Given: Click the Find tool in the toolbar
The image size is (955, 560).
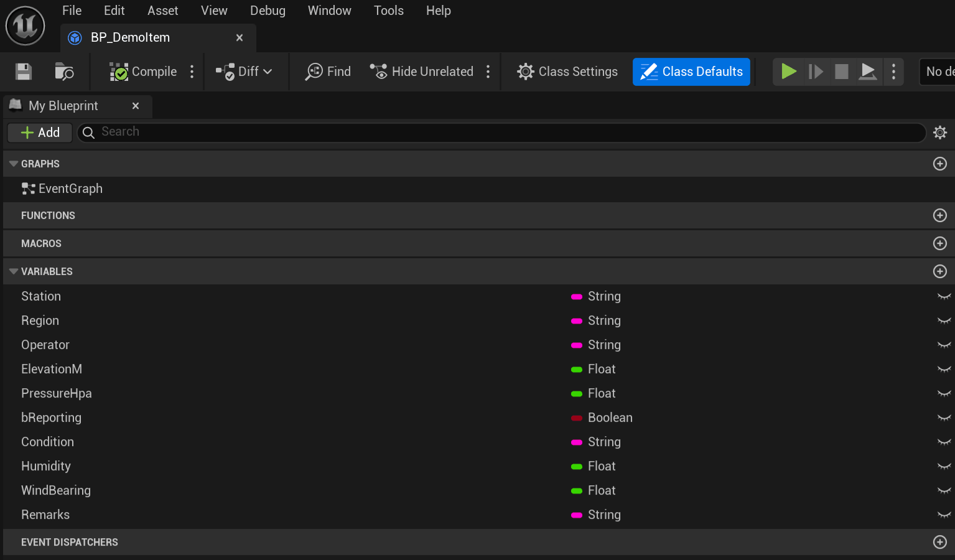Looking at the screenshot, I should coord(328,72).
